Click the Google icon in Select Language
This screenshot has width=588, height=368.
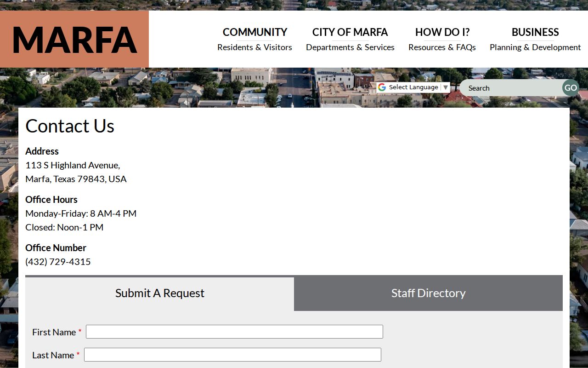(x=382, y=87)
